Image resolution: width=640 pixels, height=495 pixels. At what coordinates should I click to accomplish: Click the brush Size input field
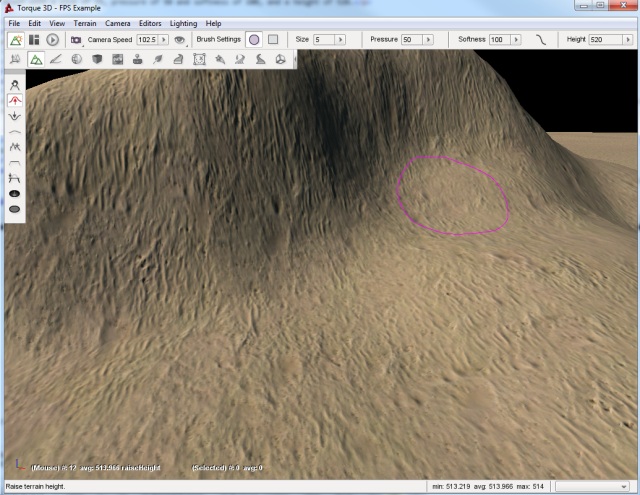point(323,40)
